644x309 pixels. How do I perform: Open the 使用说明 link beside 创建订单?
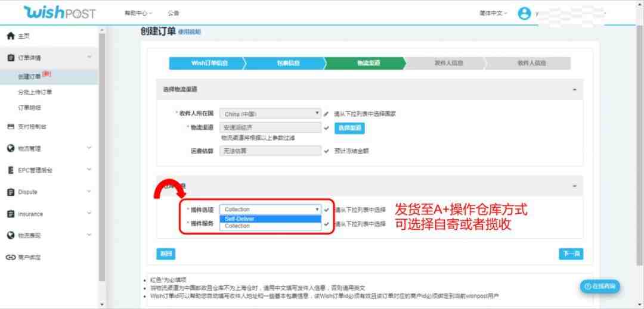click(x=190, y=32)
